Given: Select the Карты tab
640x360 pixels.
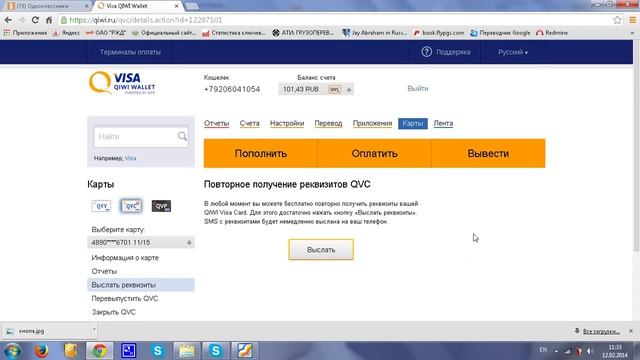Looking at the screenshot, I should (413, 123).
